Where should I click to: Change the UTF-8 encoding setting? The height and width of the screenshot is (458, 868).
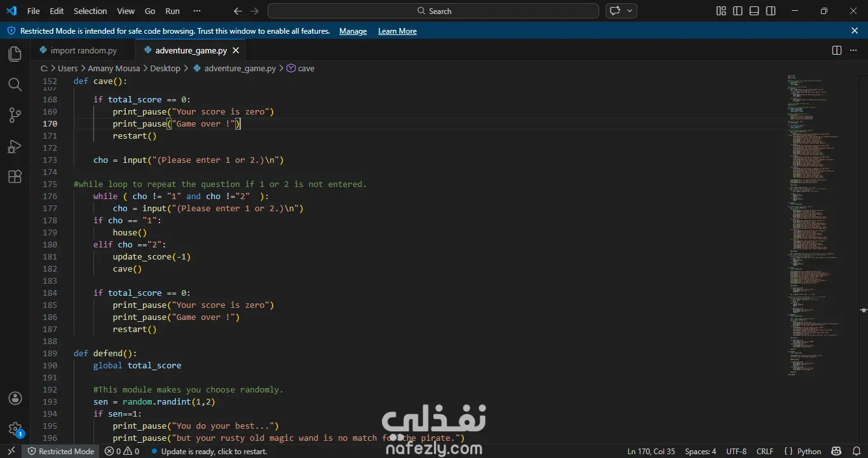736,451
